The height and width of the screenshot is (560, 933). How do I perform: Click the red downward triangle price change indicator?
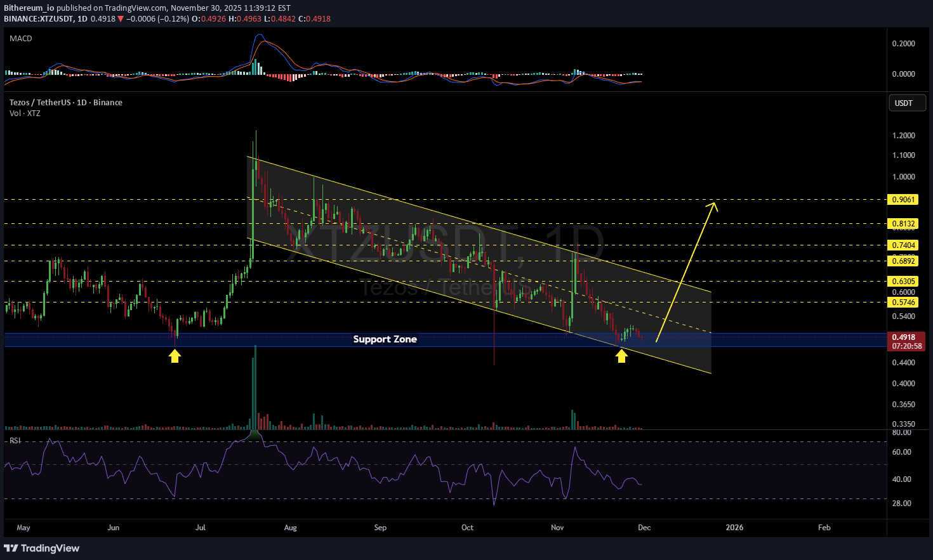pos(120,19)
